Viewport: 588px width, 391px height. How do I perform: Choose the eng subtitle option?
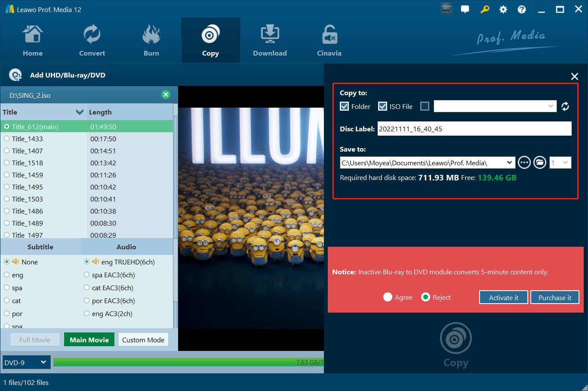point(6,275)
